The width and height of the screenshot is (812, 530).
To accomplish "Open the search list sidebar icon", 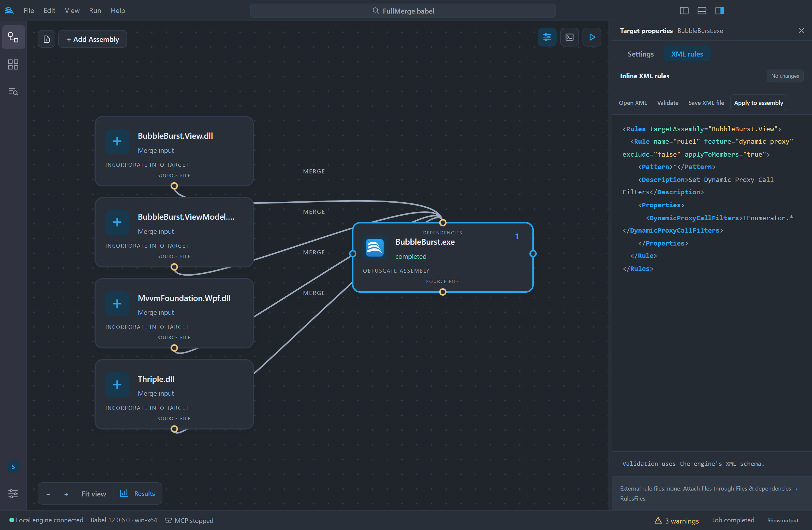I will click(13, 92).
